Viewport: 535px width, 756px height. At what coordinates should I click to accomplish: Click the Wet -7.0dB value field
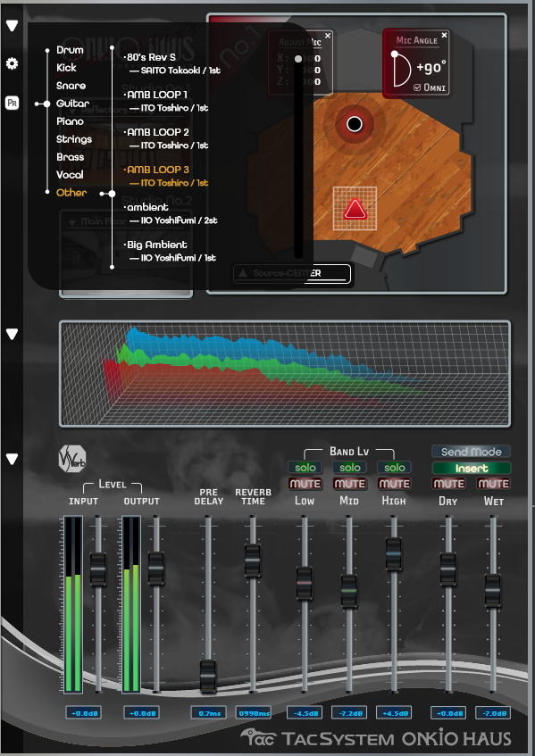tap(493, 712)
